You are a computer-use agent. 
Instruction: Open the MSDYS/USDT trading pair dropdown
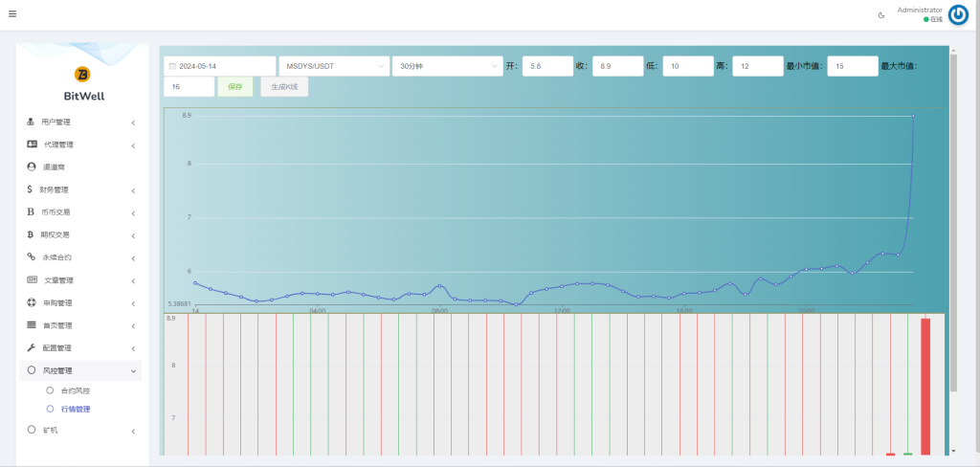pyautogui.click(x=334, y=66)
